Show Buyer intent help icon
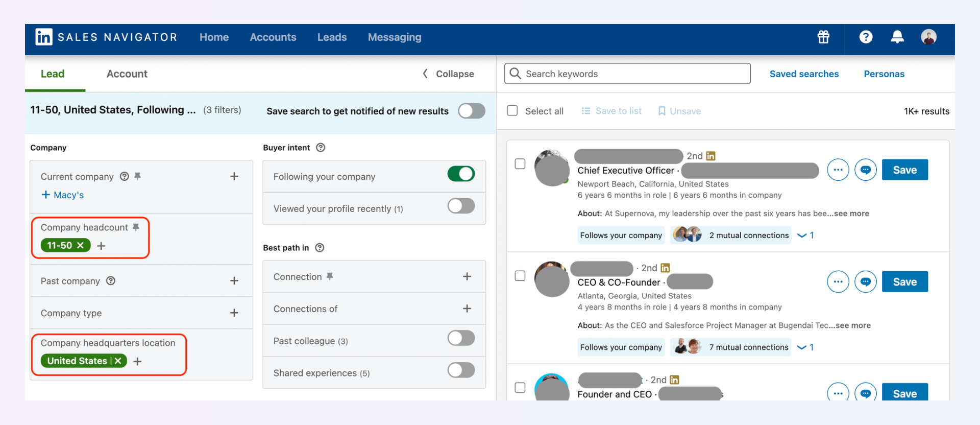Viewport: 980px width, 425px height. (x=321, y=148)
